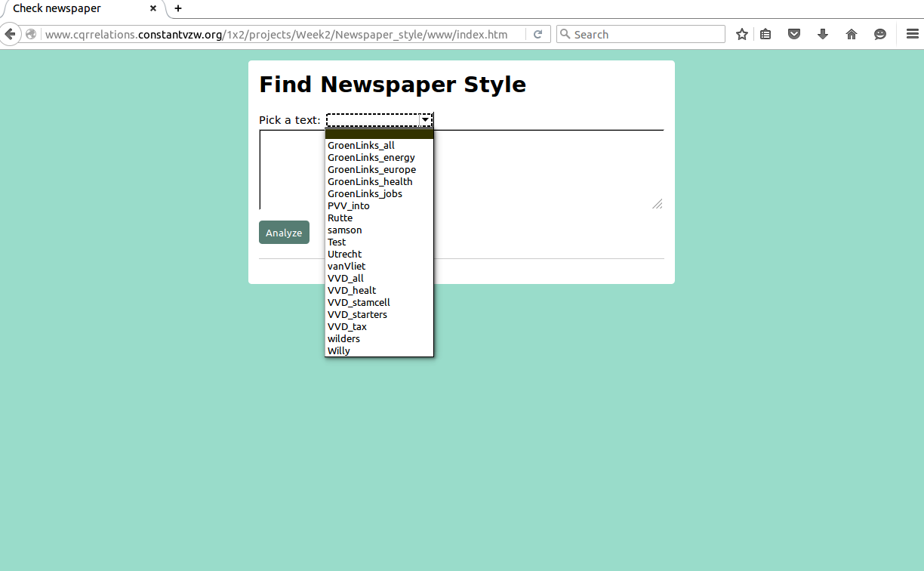Choose GroenLinks_all from the list
The width and height of the screenshot is (924, 571).
[379, 146]
